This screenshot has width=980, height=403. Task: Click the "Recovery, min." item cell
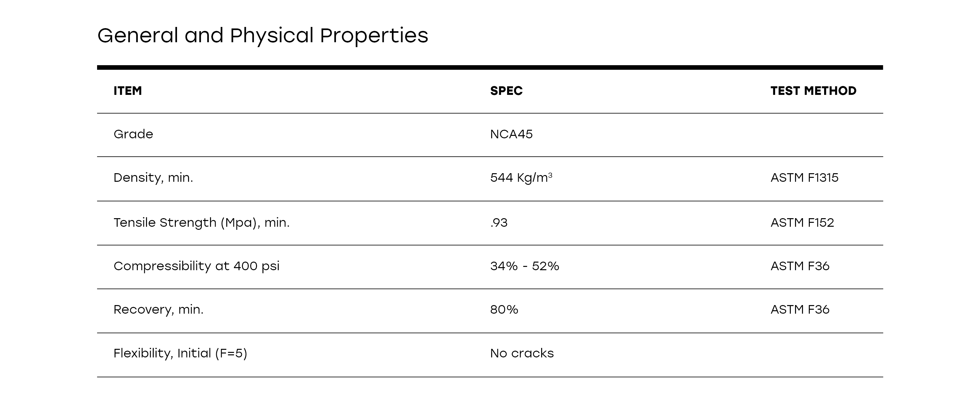(158, 309)
